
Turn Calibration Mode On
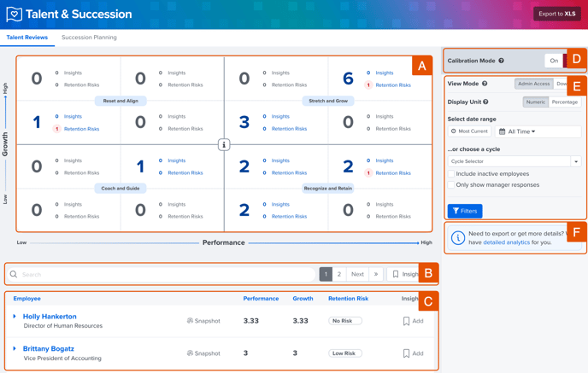tap(554, 61)
